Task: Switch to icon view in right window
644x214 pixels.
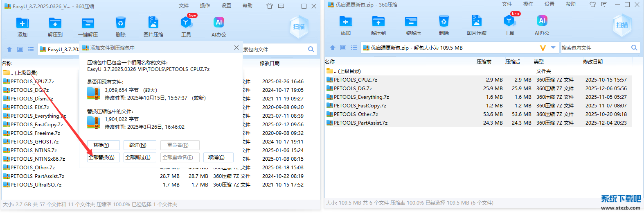Action: [x=343, y=48]
